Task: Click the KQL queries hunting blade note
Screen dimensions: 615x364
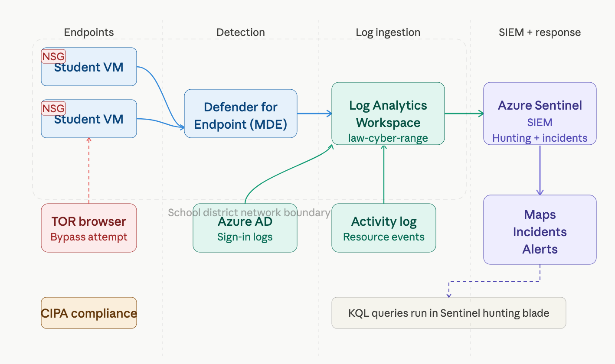Action: [449, 313]
